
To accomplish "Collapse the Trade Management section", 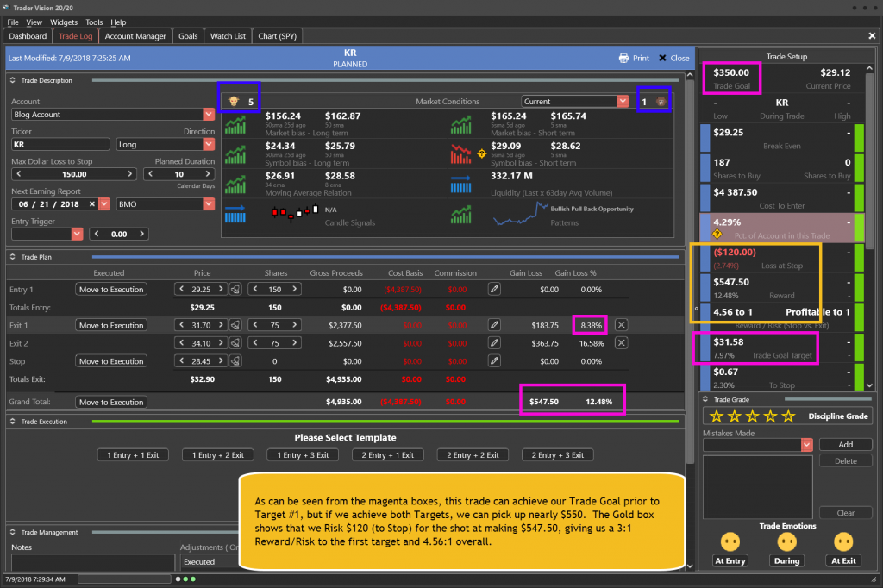I will [x=13, y=532].
